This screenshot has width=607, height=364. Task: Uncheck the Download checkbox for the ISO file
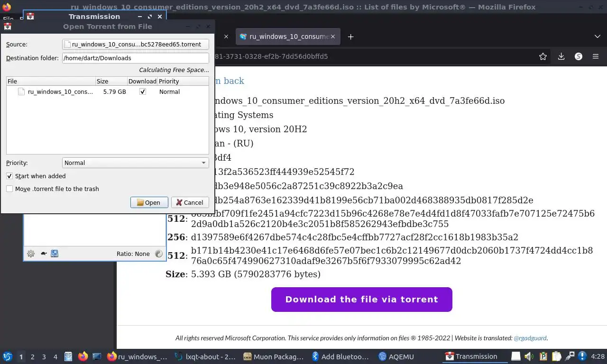click(x=143, y=91)
